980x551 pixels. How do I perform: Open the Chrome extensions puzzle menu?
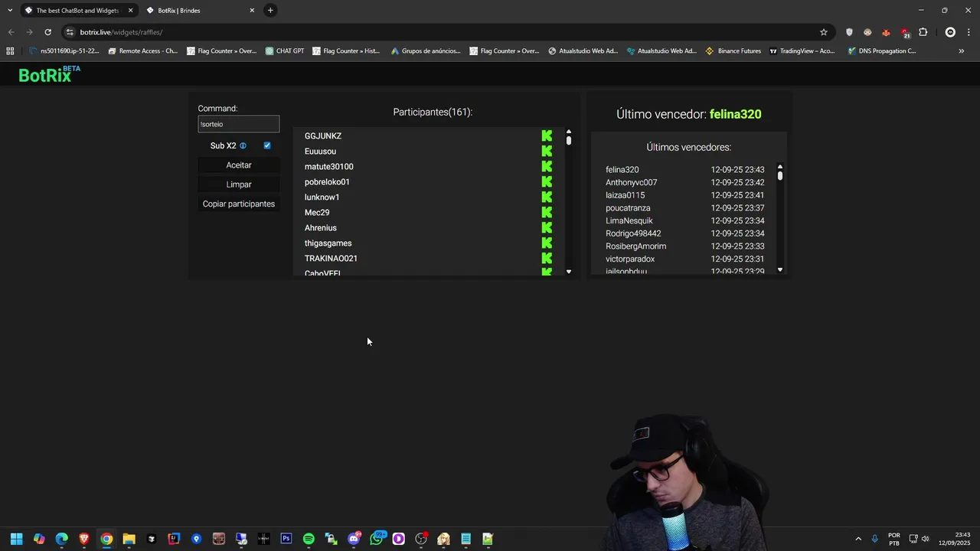(923, 32)
